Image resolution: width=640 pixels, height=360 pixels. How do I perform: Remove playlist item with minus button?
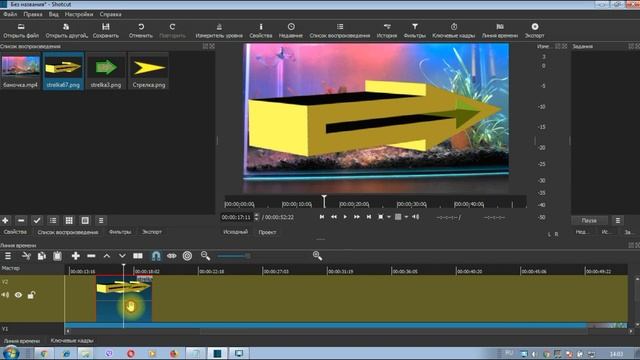[21, 220]
